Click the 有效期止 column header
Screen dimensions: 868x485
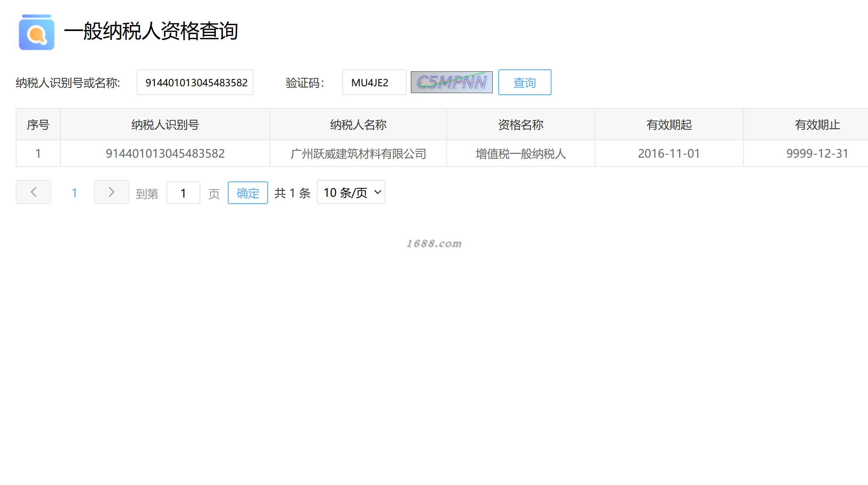pos(817,125)
